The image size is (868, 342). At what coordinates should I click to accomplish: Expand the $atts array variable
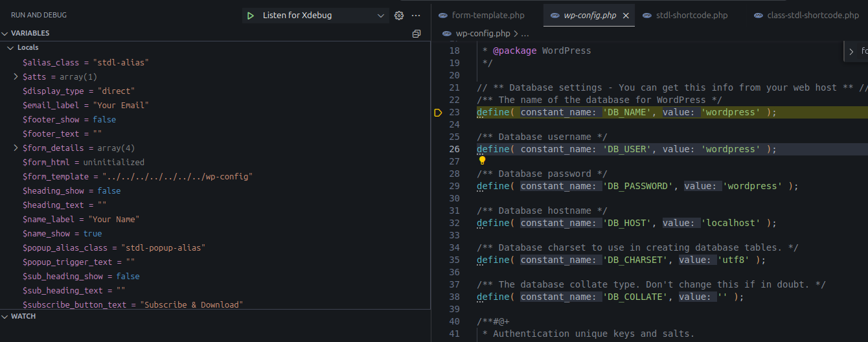point(16,77)
